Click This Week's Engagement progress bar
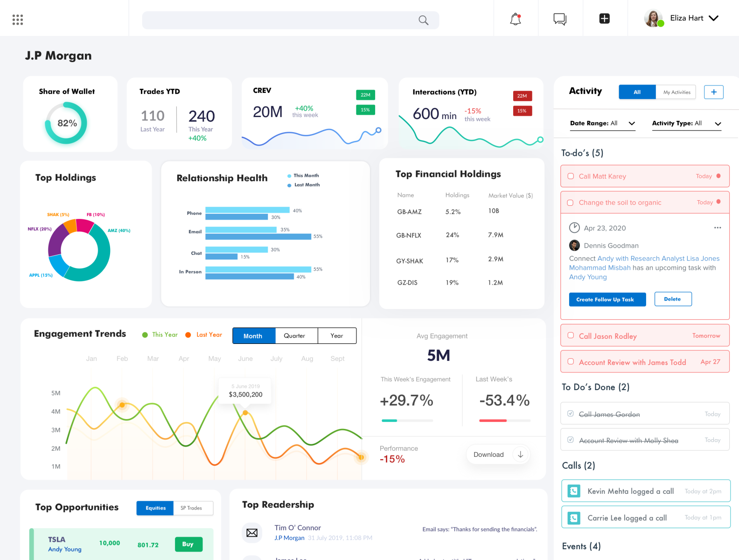The image size is (739, 560). [407, 420]
